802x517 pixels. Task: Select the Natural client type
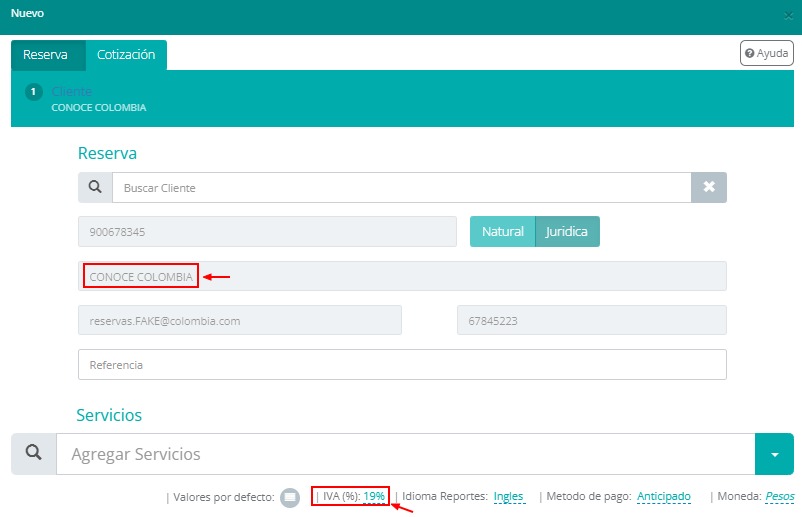[502, 232]
